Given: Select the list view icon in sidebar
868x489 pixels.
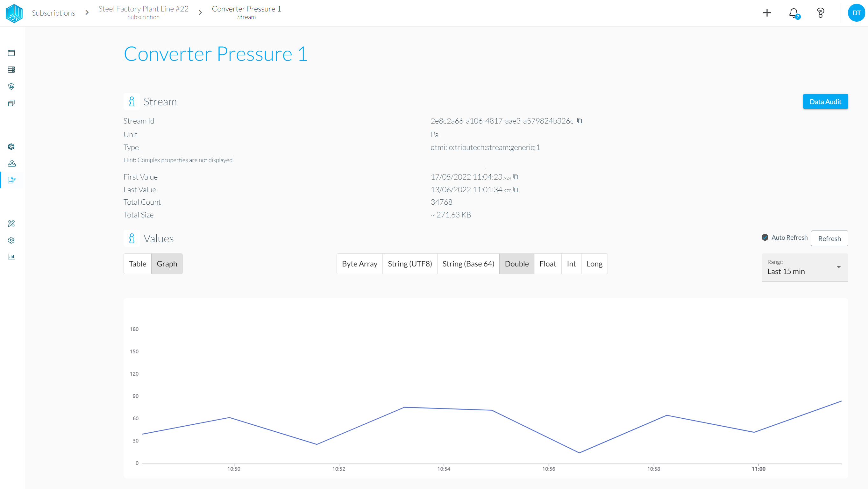Looking at the screenshot, I should tap(11, 69).
